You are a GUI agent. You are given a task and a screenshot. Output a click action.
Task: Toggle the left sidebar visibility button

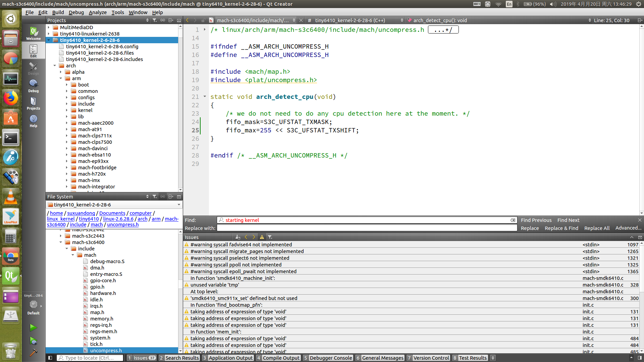(x=50, y=358)
